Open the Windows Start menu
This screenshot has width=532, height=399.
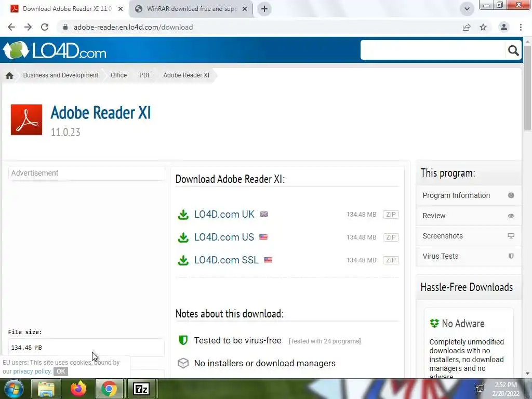click(x=14, y=389)
